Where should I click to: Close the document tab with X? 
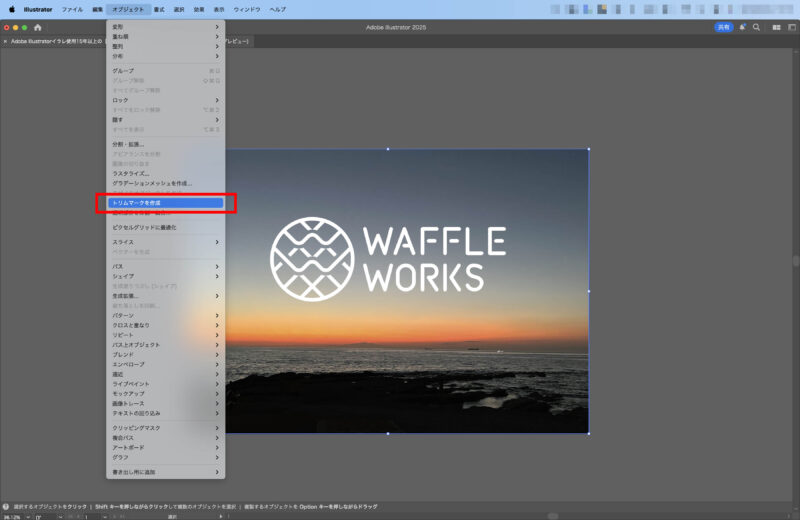pos(5,42)
